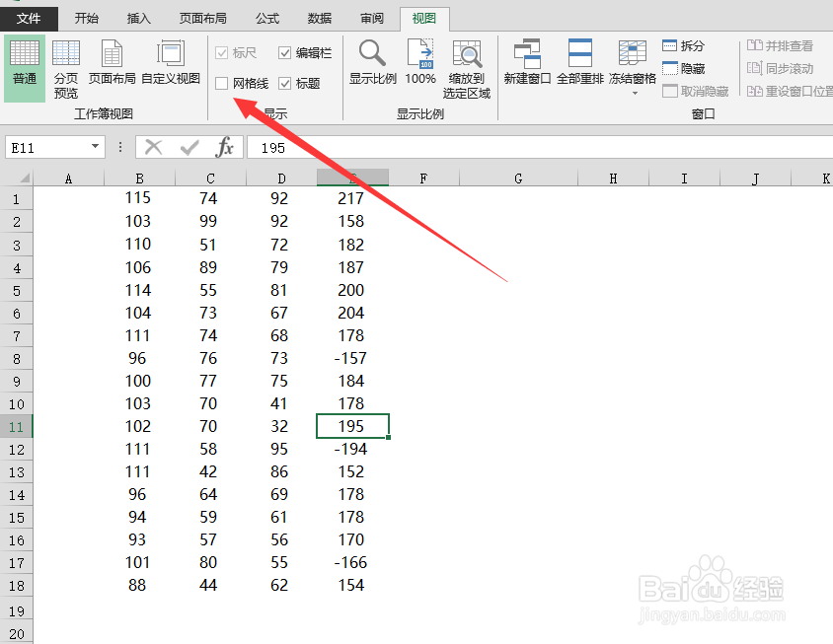Select cell with value -194
Viewport: 833px width, 644px height.
(352, 449)
